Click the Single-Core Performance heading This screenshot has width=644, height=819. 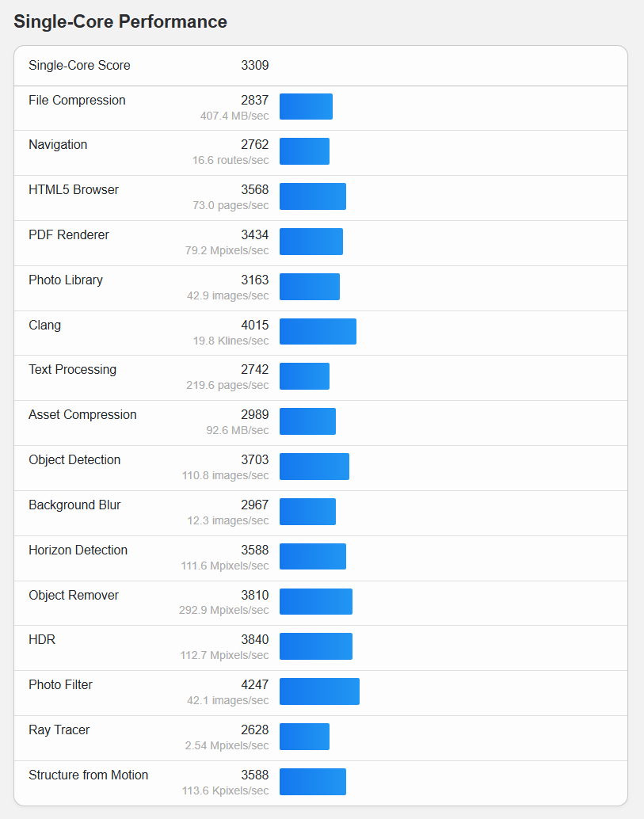pyautogui.click(x=120, y=22)
